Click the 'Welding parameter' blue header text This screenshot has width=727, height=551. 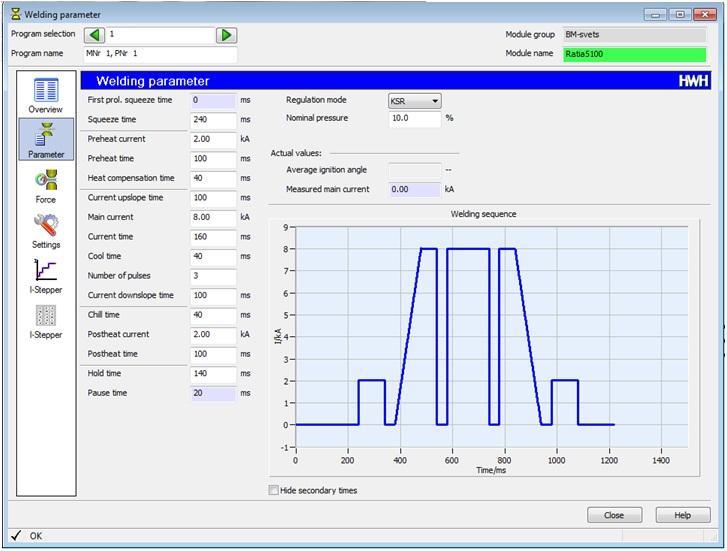point(153,81)
